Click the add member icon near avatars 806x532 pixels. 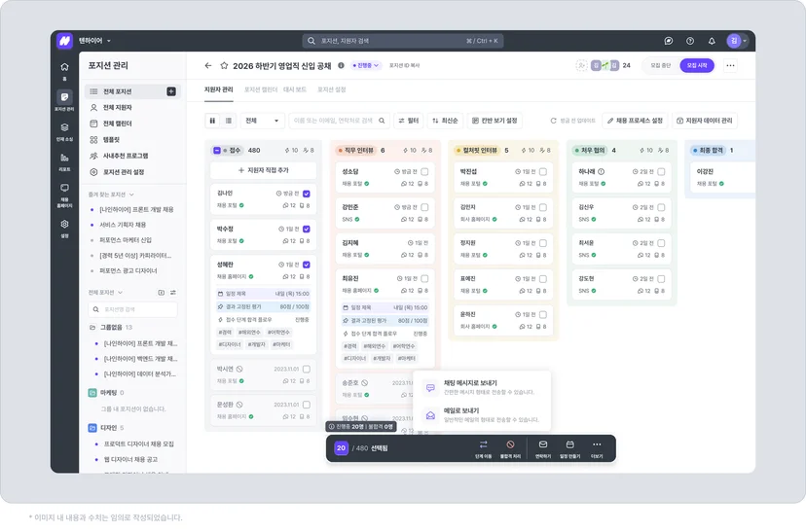click(581, 65)
